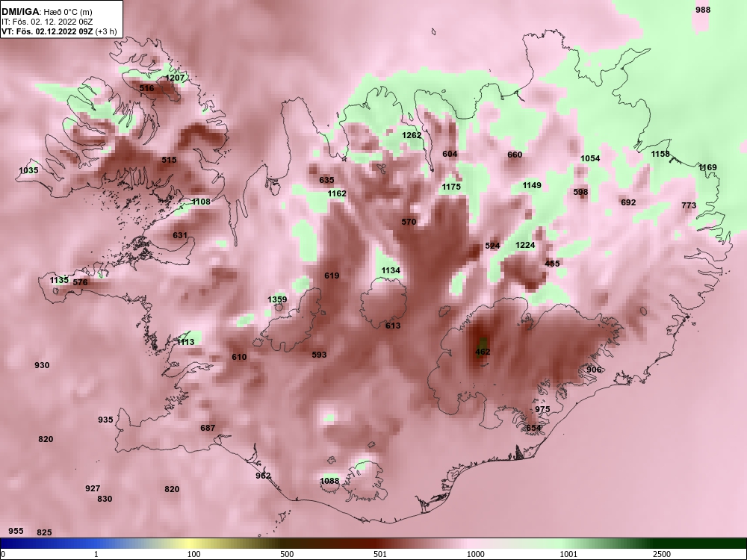747x560 pixels.
Task: Select the 962 label on the south coast
Action: (263, 476)
